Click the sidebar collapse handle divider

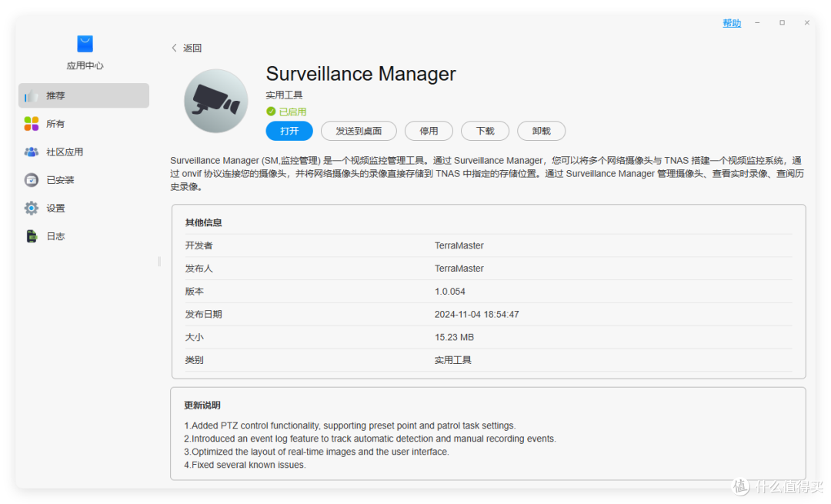click(x=159, y=262)
